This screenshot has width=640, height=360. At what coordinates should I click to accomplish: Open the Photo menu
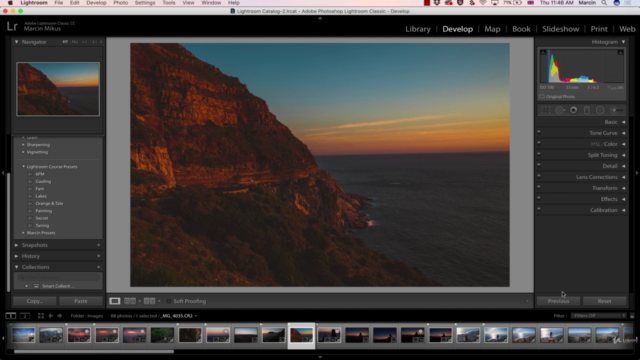pos(120,3)
